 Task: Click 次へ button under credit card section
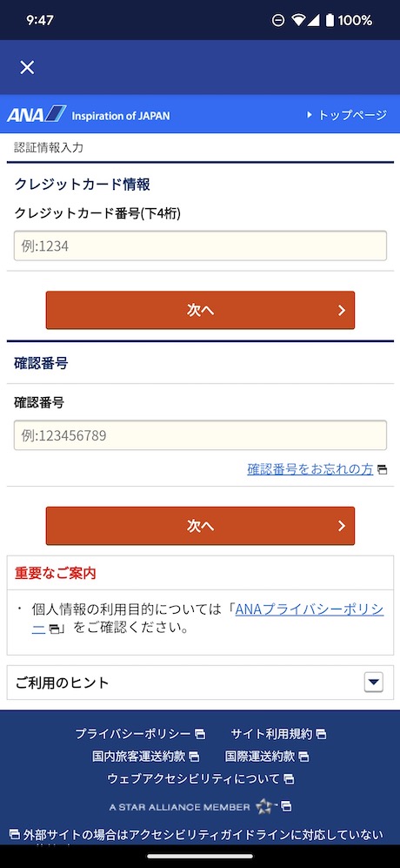(200, 310)
